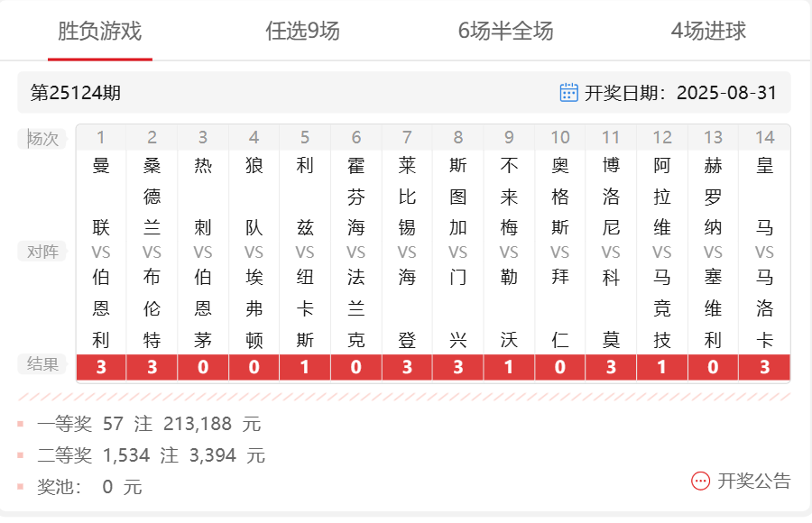Viewport: 812px width, 523px height.
Task: Open the 任选9场 tab
Action: [x=302, y=31]
